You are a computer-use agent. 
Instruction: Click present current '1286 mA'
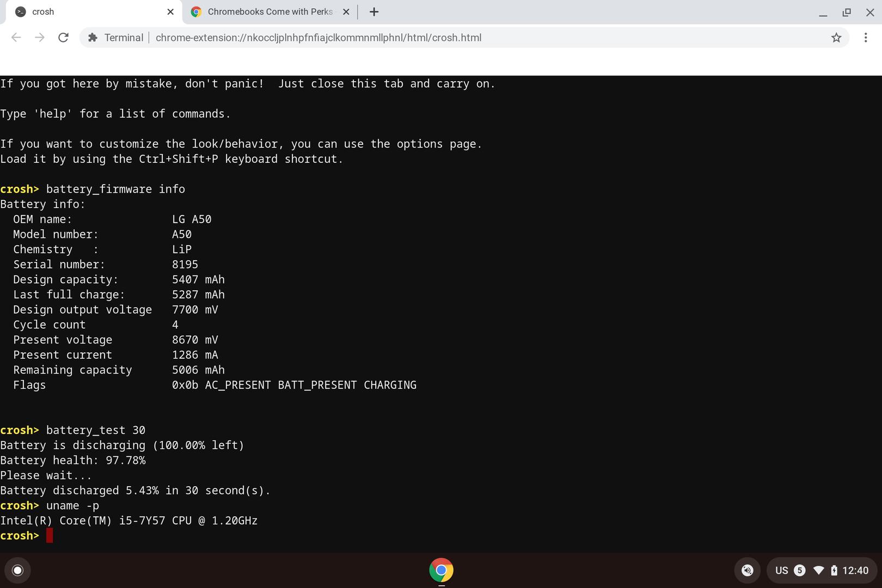point(195,355)
